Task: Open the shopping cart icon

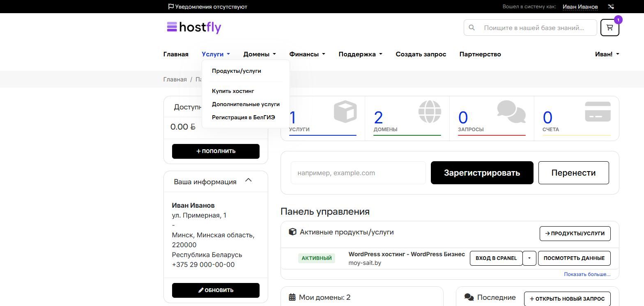Action: pyautogui.click(x=609, y=28)
